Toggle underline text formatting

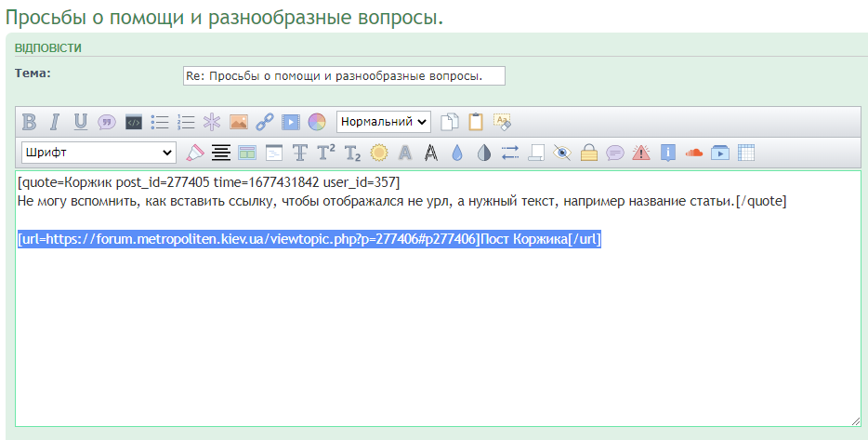81,122
